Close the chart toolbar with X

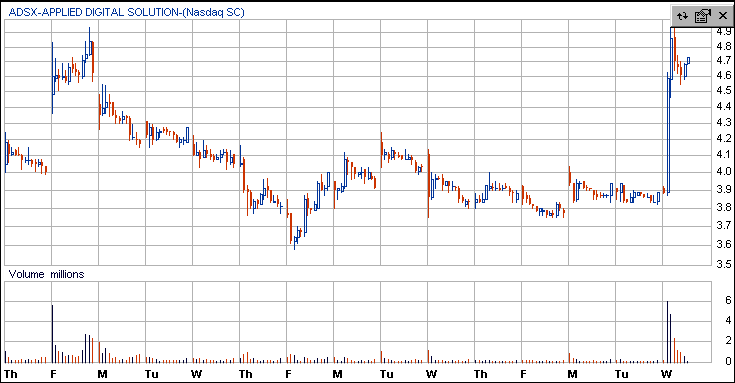723,16
